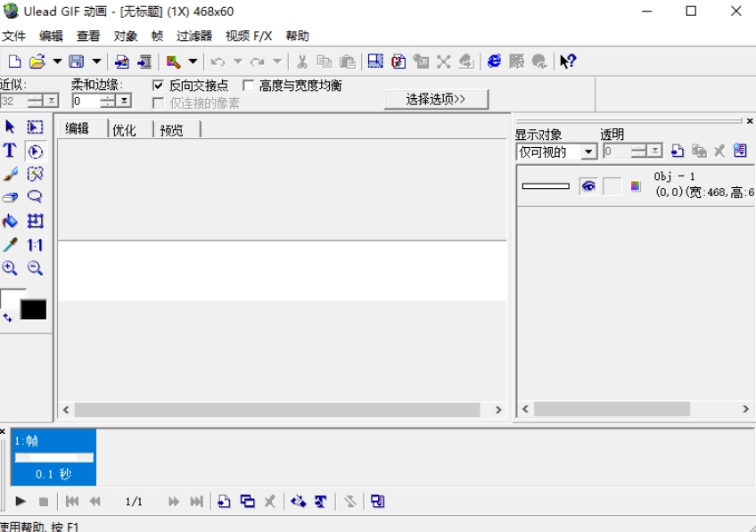Select the Lasso selection tool

tap(35, 197)
